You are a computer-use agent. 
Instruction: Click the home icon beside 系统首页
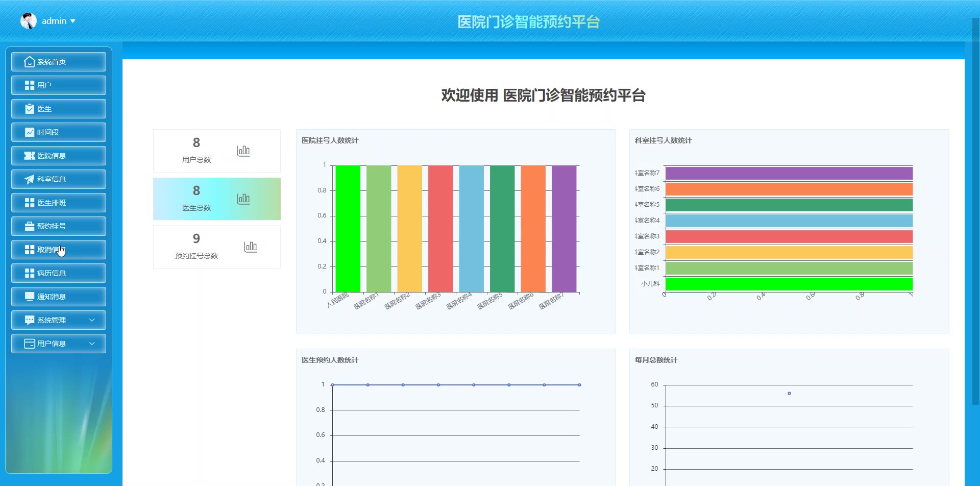coord(30,62)
